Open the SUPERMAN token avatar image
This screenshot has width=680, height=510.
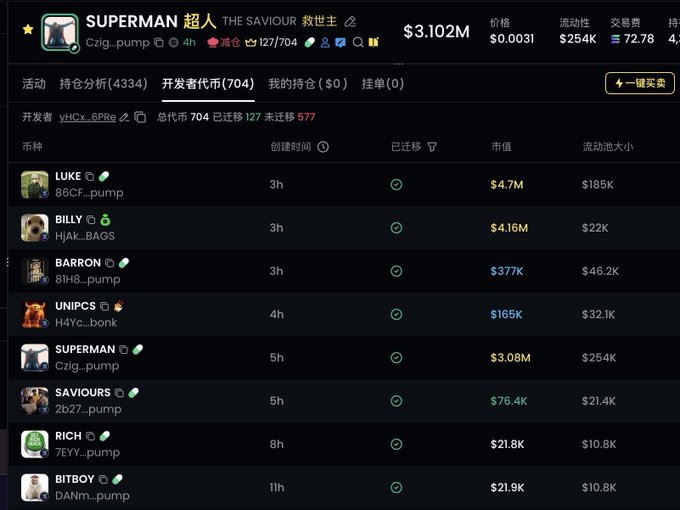click(x=60, y=33)
